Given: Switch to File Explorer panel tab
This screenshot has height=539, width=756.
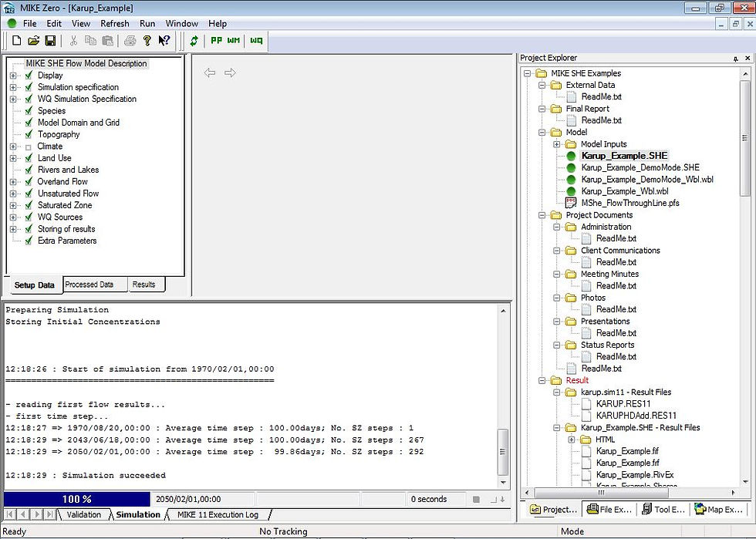Looking at the screenshot, I should [x=609, y=509].
